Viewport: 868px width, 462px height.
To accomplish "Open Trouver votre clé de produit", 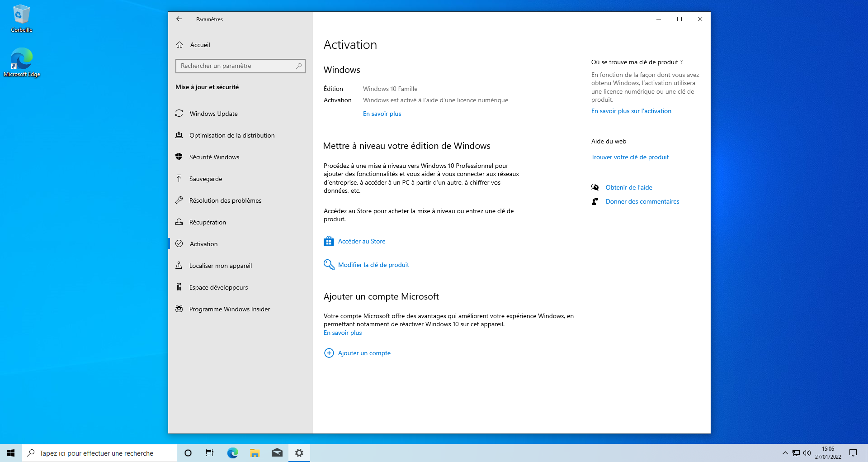I will 630,157.
